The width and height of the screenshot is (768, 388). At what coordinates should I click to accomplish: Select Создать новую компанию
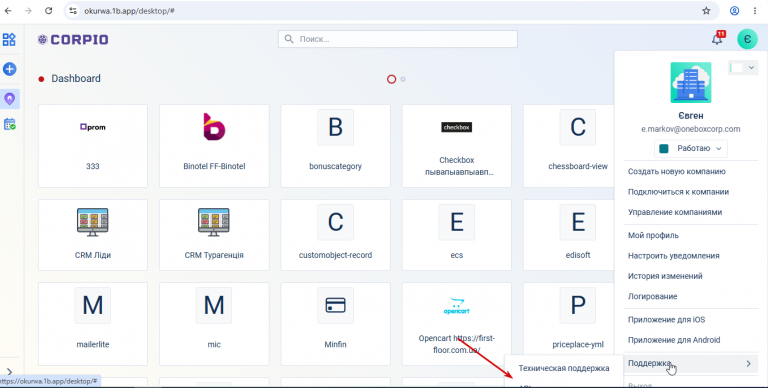click(676, 171)
